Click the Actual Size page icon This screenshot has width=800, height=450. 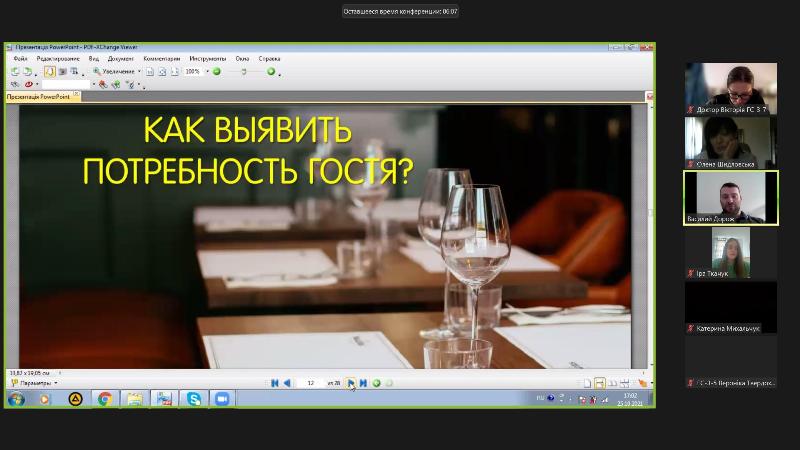click(x=150, y=71)
